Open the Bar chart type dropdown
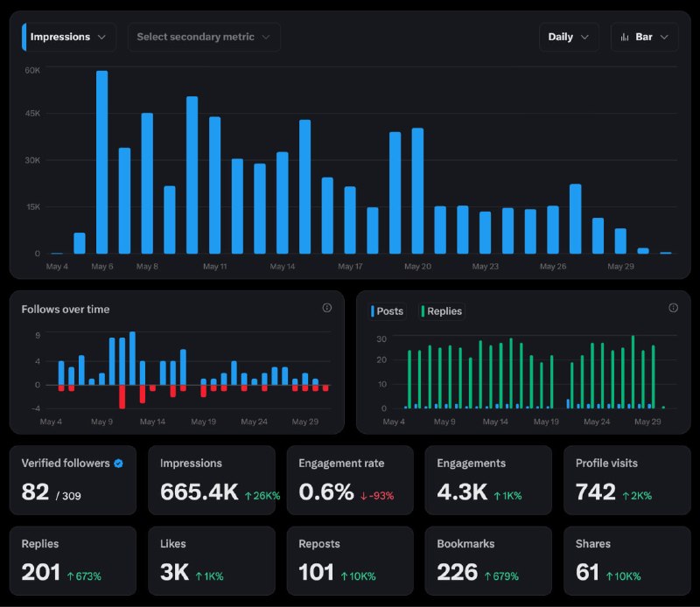This screenshot has width=700, height=607. (644, 37)
